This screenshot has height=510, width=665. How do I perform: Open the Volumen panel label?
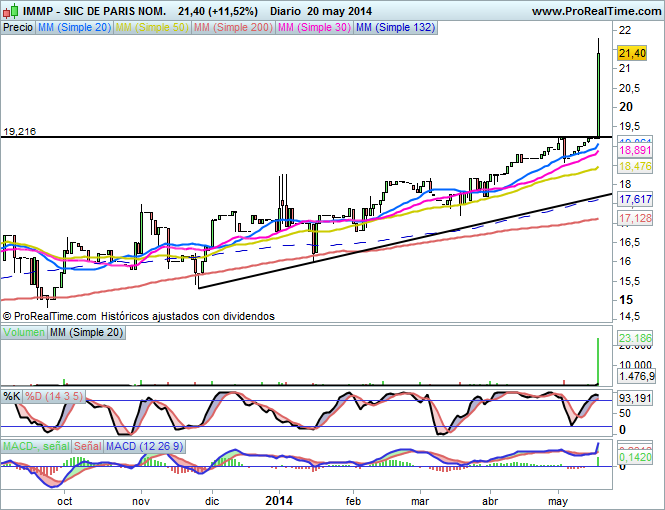(24, 331)
